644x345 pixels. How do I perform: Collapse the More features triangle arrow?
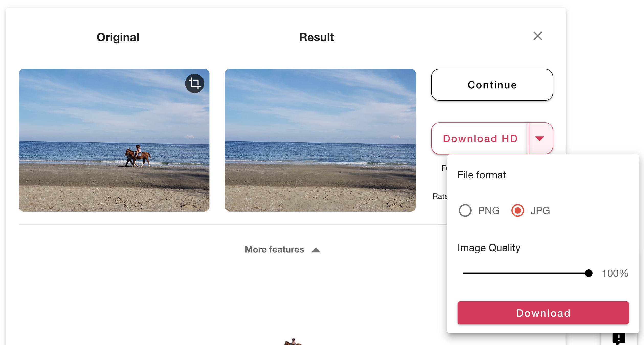click(x=316, y=250)
